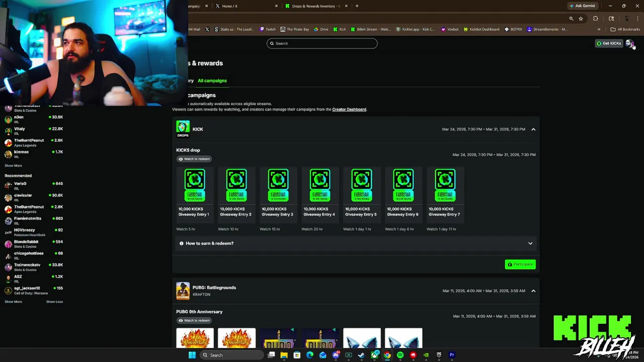Image resolution: width=644 pixels, height=362 pixels.
Task: Bookmark this page with the star icon
Action: click(581, 19)
